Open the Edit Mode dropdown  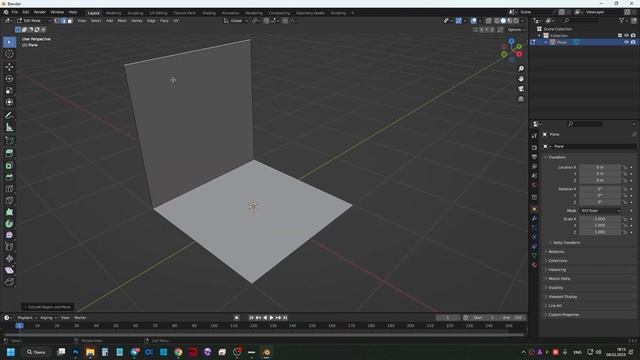pyautogui.click(x=34, y=20)
